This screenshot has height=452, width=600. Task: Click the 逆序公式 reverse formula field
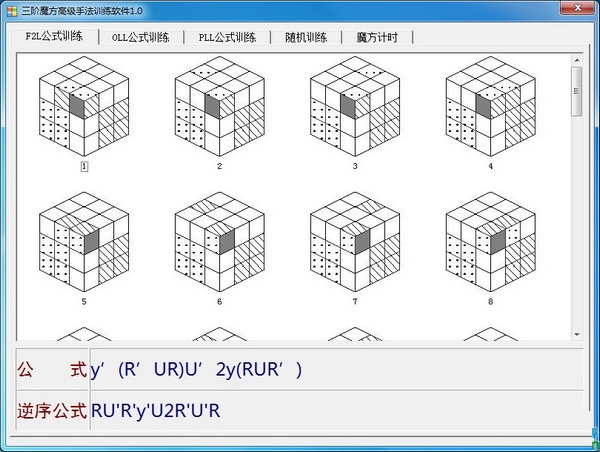[x=337, y=411]
